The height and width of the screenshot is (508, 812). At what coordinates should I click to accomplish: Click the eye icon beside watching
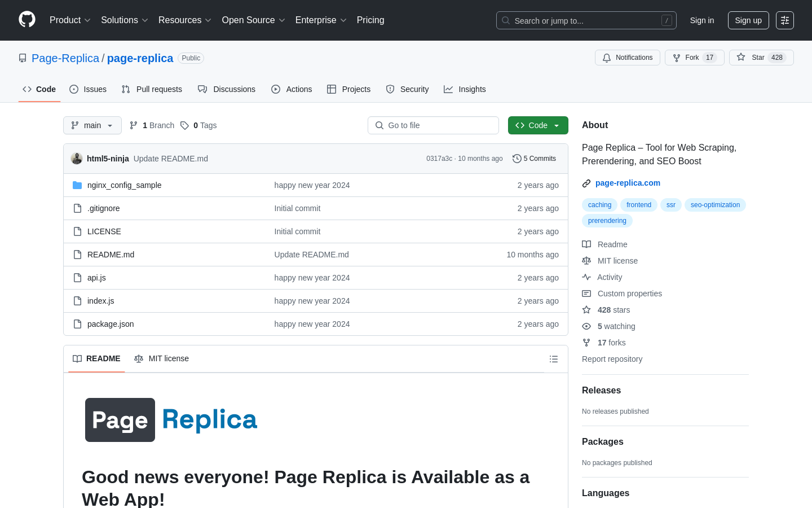click(586, 326)
